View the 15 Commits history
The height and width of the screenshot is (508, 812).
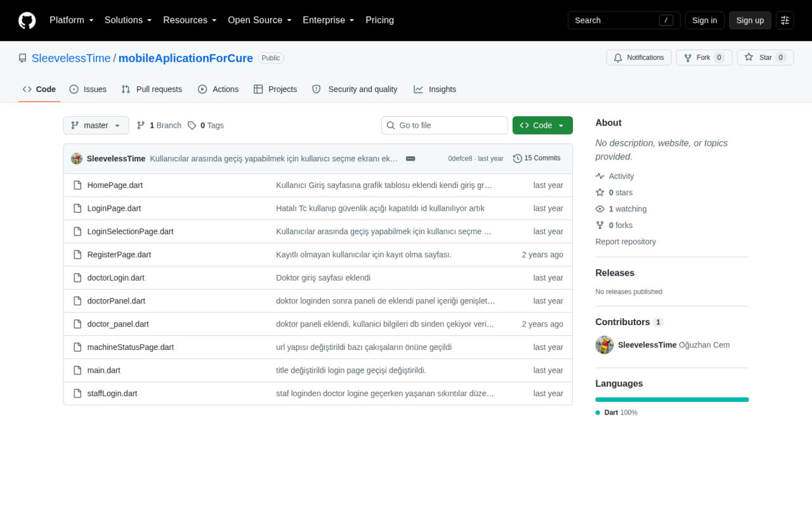click(537, 158)
